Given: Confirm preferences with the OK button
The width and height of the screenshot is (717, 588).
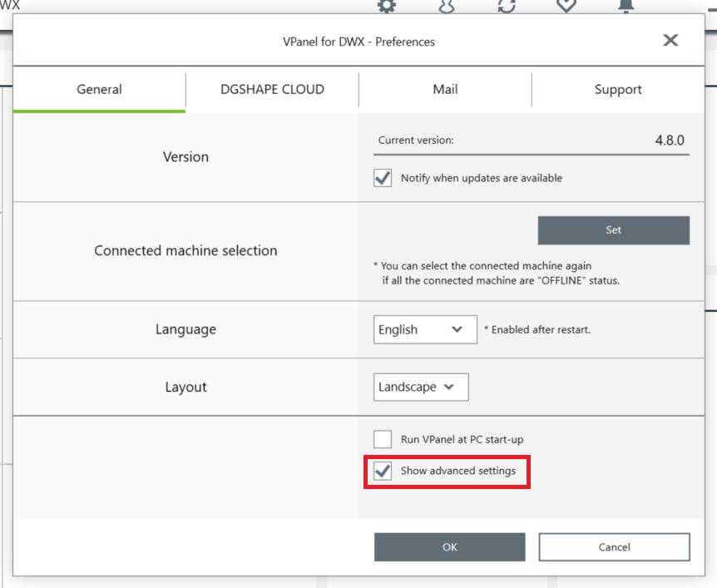Looking at the screenshot, I should [x=449, y=547].
